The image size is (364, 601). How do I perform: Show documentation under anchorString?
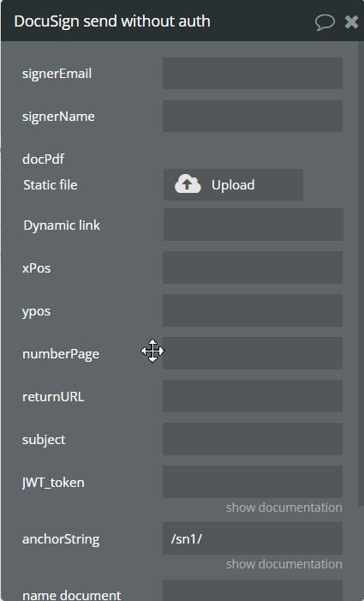pyautogui.click(x=284, y=564)
